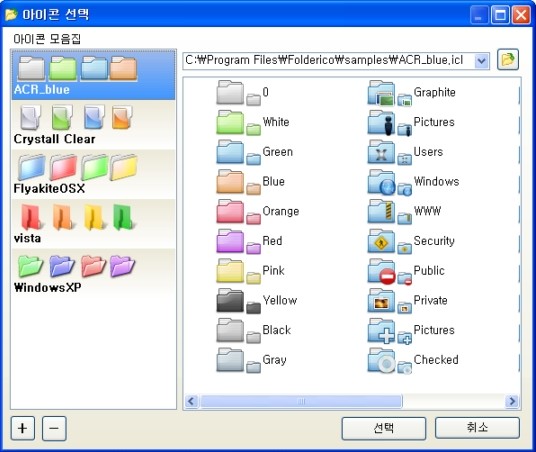Choose the Security folder with warning sign
The width and height of the screenshot is (536, 452).
(381, 241)
